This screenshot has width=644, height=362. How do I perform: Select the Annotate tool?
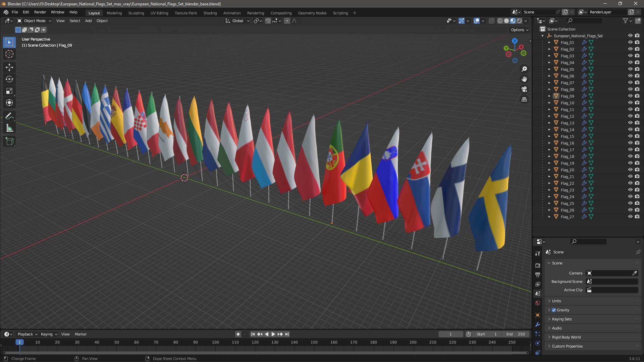pyautogui.click(x=9, y=116)
